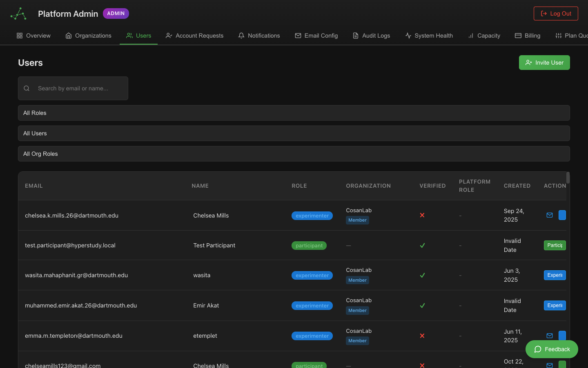The image size is (588, 368).
Task: Open the All Org Roles selector
Action: pos(294,154)
